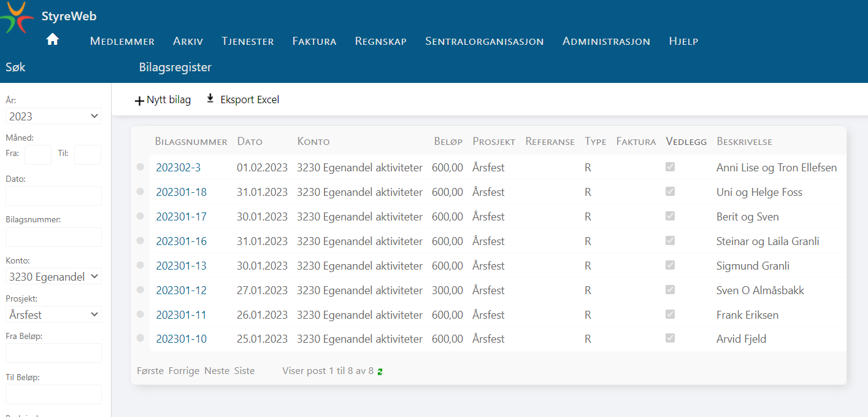The height and width of the screenshot is (417, 868).
Task: Click the Bilagsnummer search input field
Action: [53, 237]
